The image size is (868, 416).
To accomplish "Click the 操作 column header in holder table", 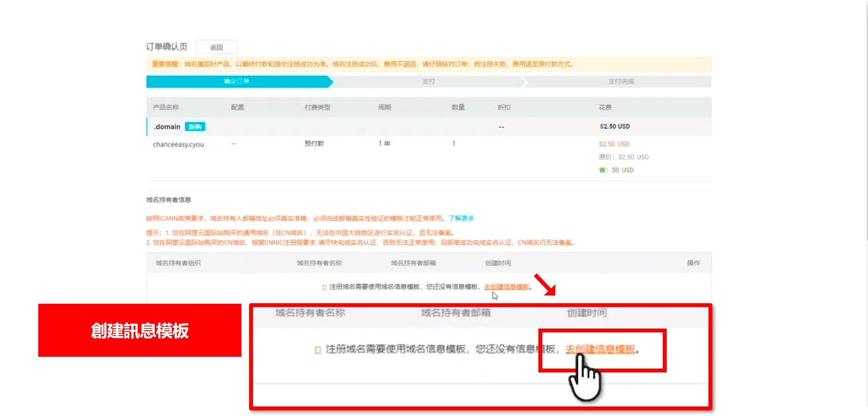I will (693, 263).
